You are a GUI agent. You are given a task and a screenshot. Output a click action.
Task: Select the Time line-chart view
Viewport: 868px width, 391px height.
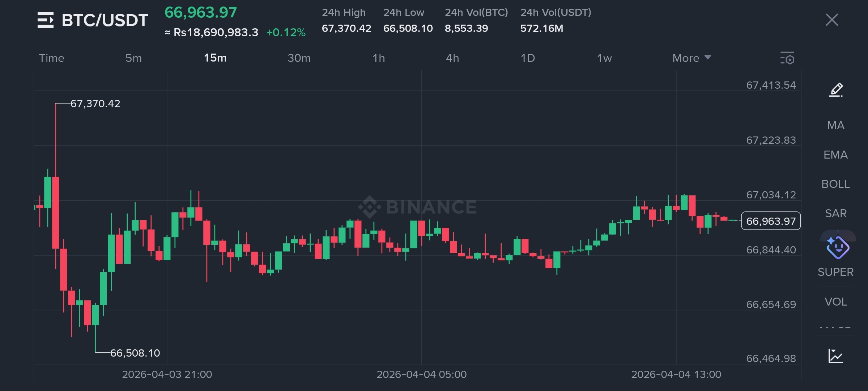(x=51, y=58)
